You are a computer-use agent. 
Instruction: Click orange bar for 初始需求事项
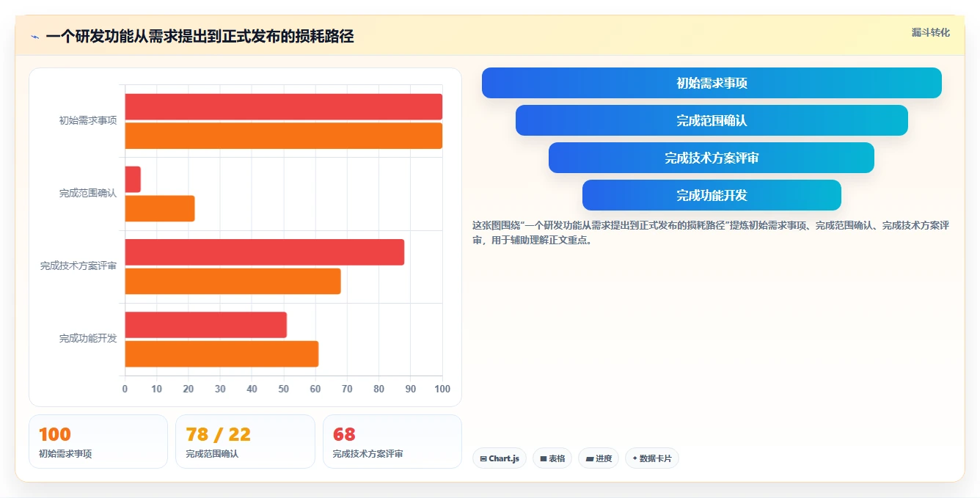[x=283, y=136]
